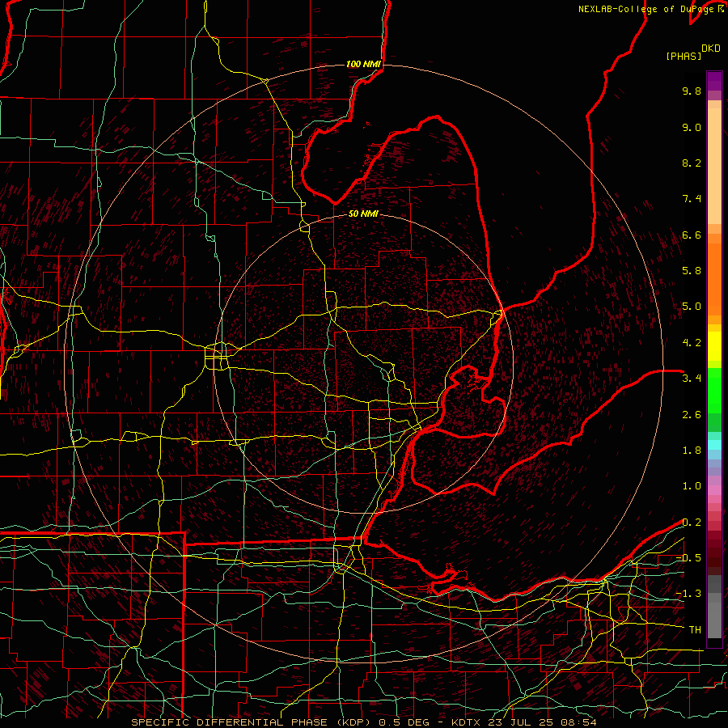Click the 100 NMI range ring label

tap(363, 64)
